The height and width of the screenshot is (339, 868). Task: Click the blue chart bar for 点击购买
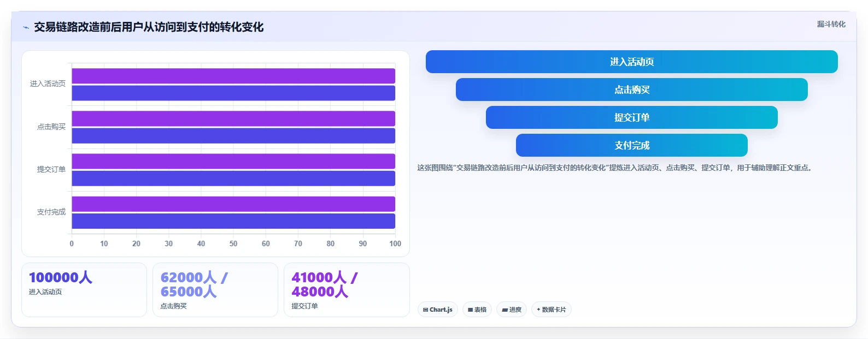pos(233,135)
